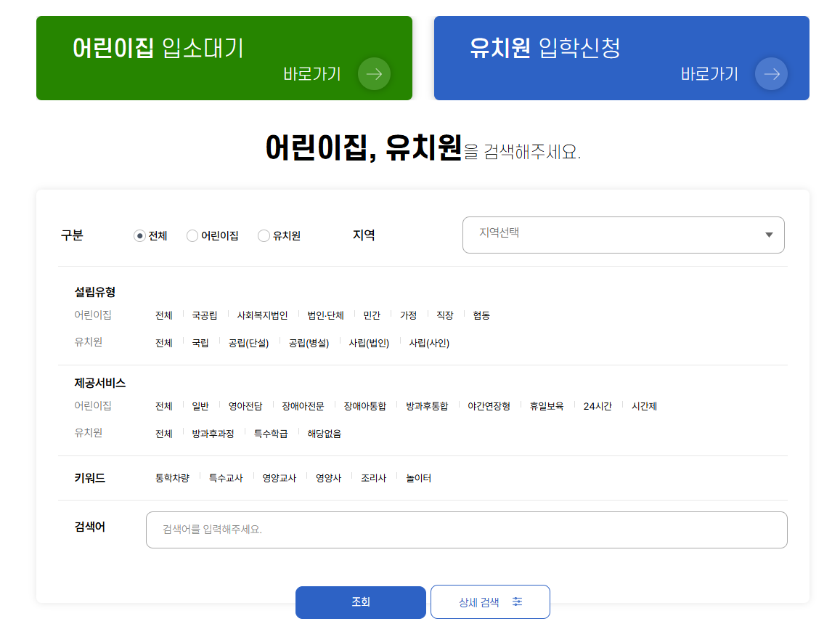This screenshot has width=840, height=632.
Task: Select 일반 service option
Action: coord(200,406)
